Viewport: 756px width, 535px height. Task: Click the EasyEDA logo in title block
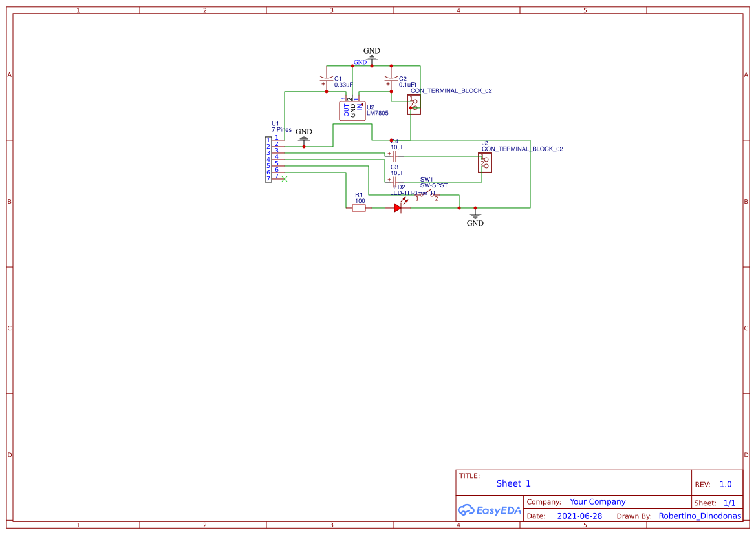[489, 510]
